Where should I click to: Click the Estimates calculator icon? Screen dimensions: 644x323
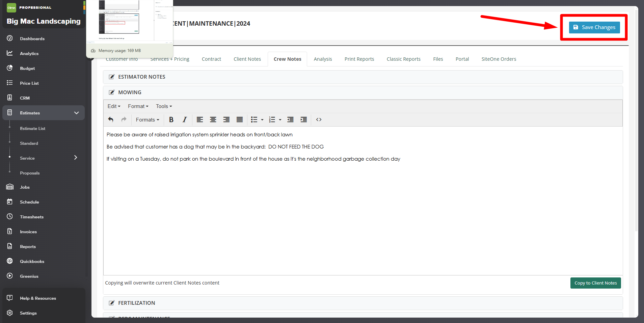[10, 112]
